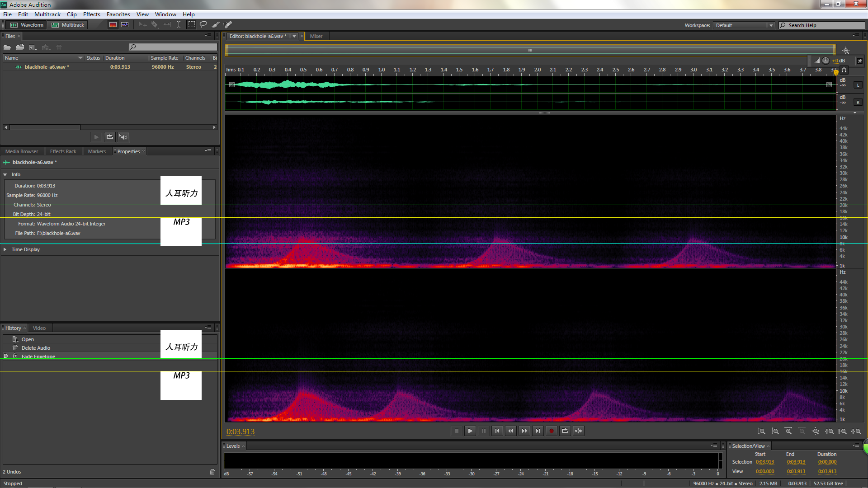The height and width of the screenshot is (488, 868).
Task: Select the Spot Healing Brush tool
Action: (228, 25)
